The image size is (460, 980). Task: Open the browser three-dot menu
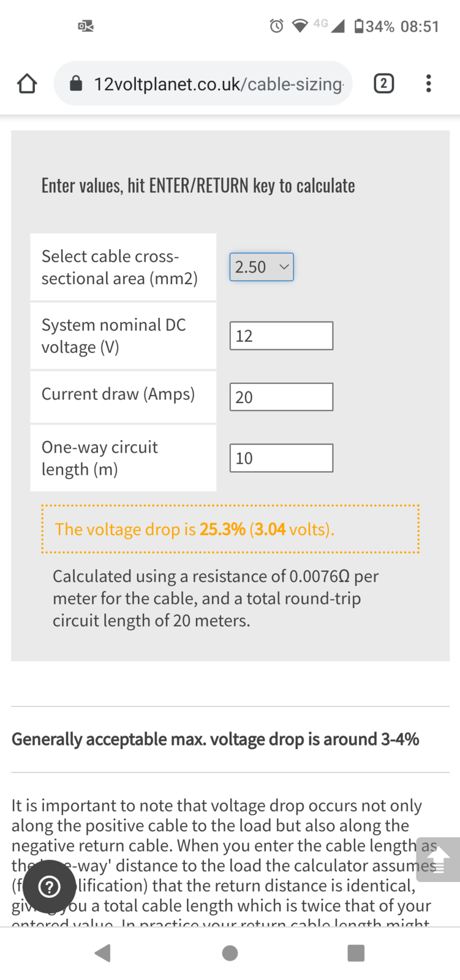tap(428, 83)
